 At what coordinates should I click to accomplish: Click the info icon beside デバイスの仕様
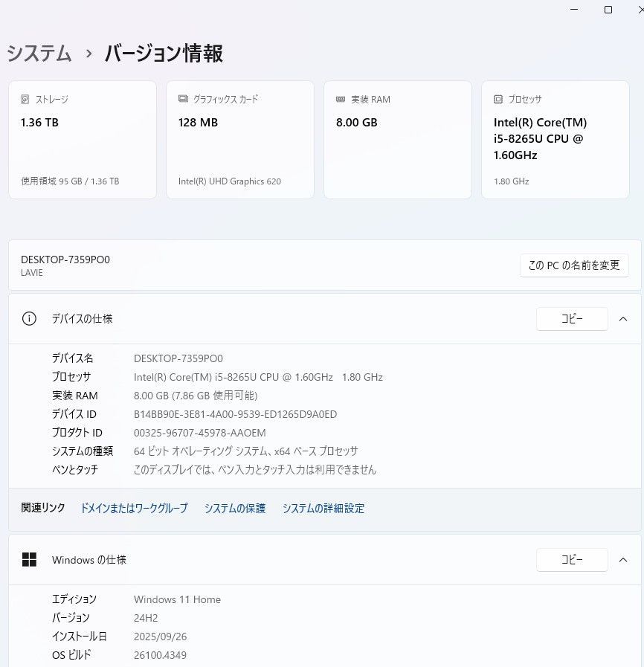pyautogui.click(x=29, y=318)
